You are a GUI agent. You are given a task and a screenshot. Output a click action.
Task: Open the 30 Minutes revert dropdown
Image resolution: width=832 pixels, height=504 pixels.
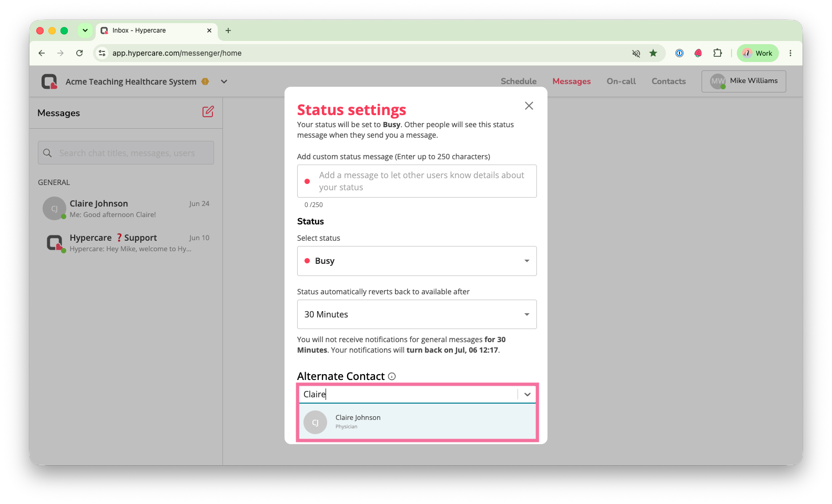[x=417, y=314]
